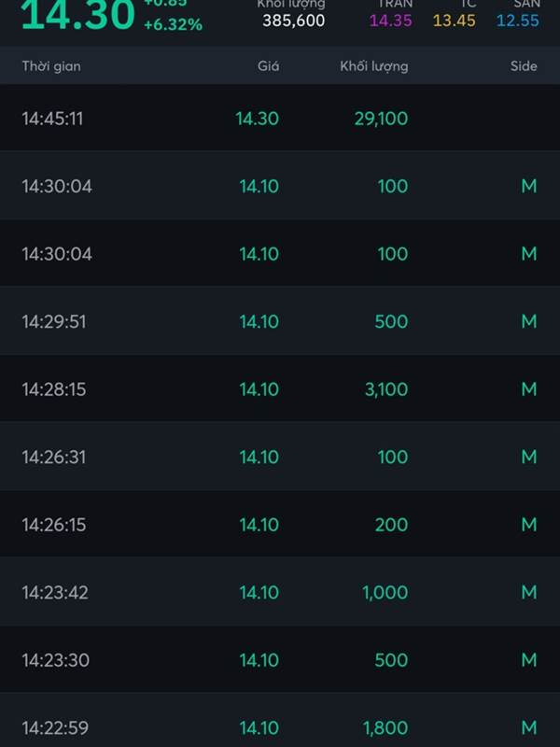560x747 pixels.
Task: Sort by the Khối lượng column header
Action: 374,66
